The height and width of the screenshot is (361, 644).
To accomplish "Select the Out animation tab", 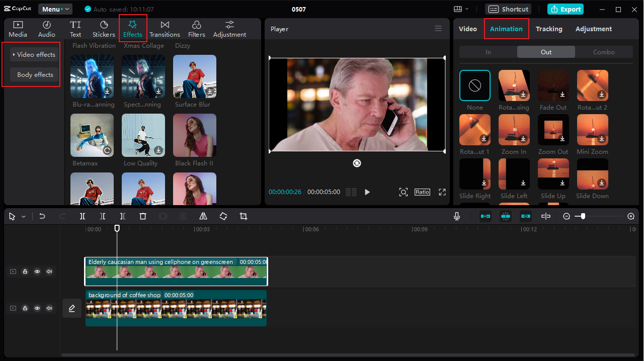I will point(546,52).
